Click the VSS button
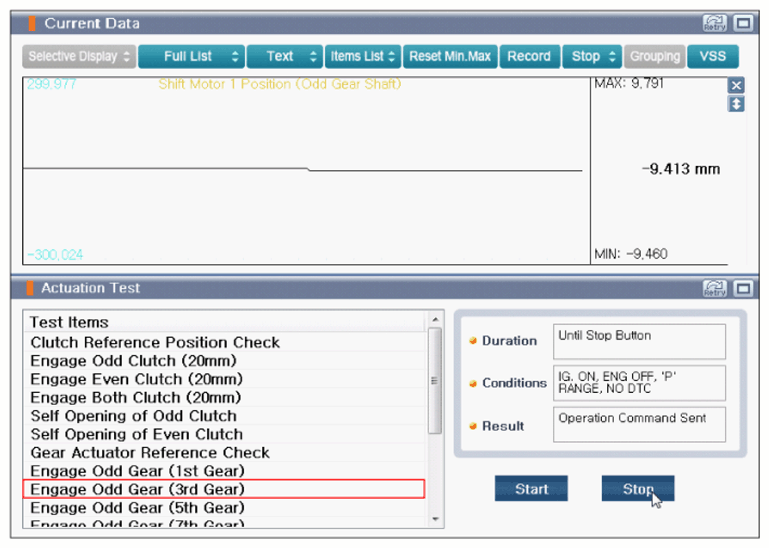The height and width of the screenshot is (548, 769). [x=713, y=56]
